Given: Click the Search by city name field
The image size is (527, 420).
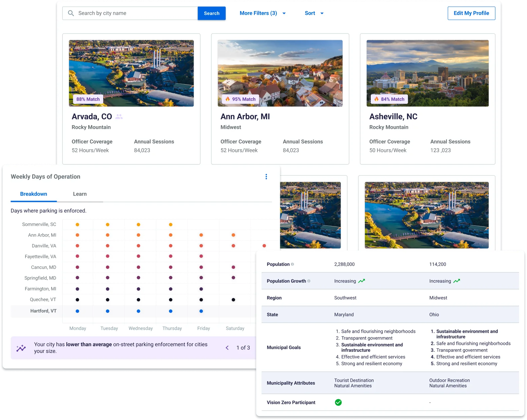Looking at the screenshot, I should point(134,13).
